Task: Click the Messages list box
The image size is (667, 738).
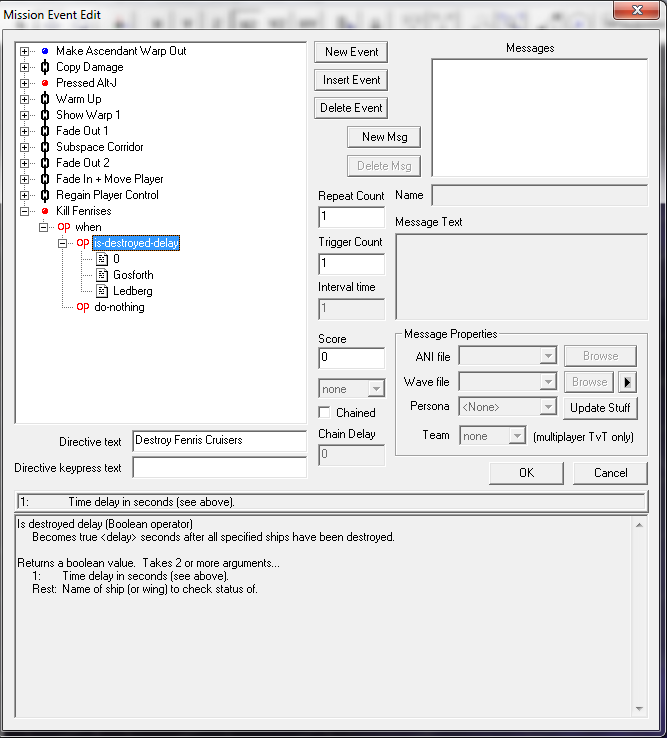Action: click(539, 118)
